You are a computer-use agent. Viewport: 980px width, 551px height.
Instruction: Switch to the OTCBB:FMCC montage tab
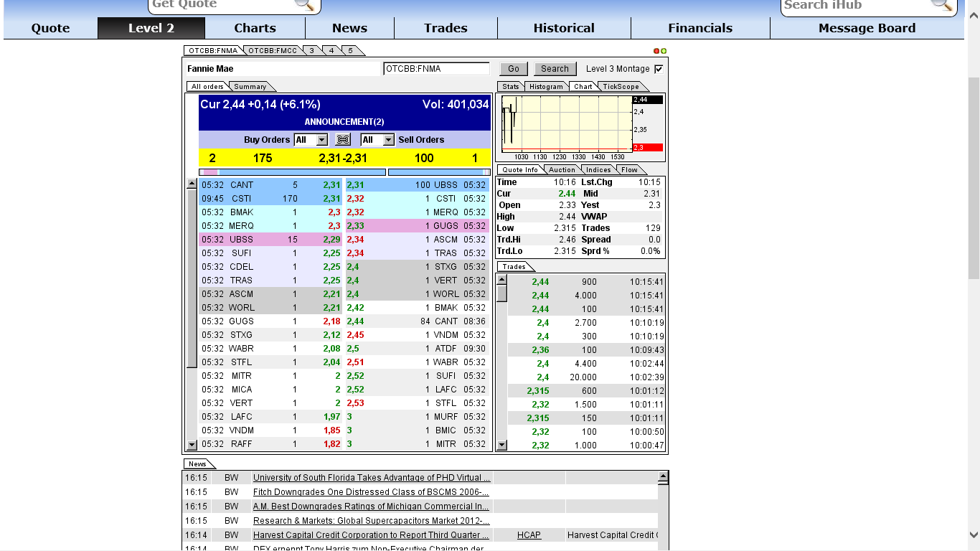click(273, 50)
